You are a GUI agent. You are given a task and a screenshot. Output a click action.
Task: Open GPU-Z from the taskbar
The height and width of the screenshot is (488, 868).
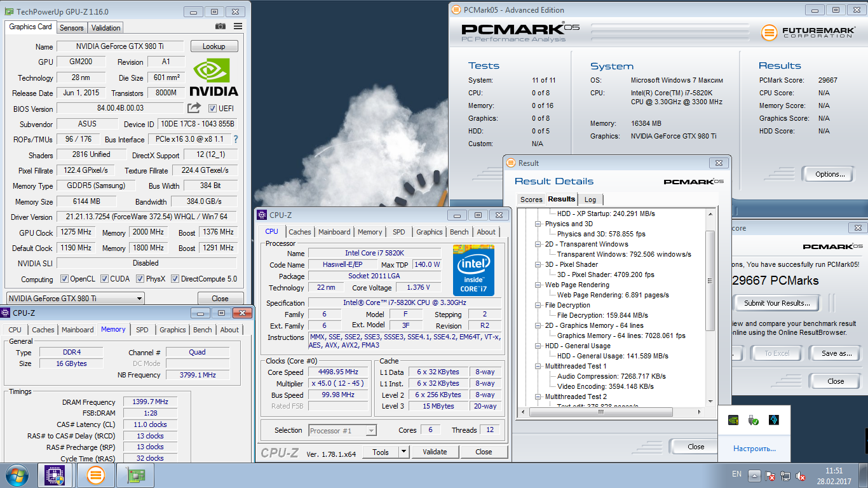[136, 475]
